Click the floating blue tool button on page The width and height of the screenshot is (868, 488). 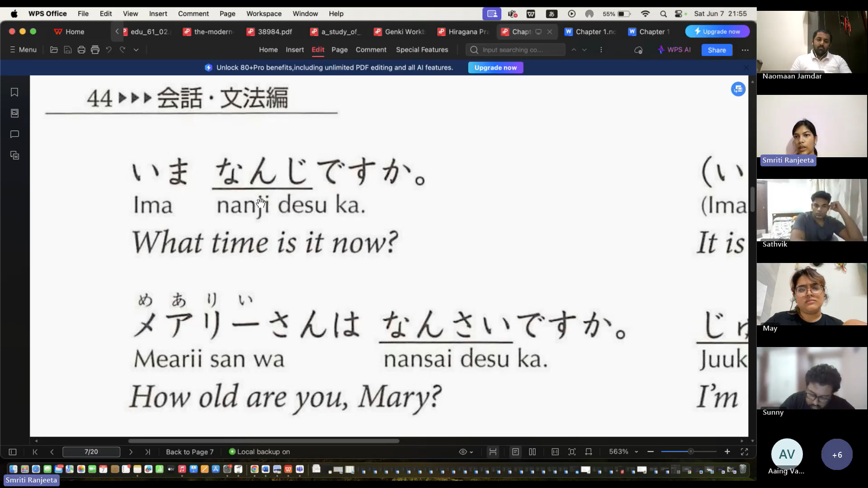pyautogui.click(x=738, y=89)
